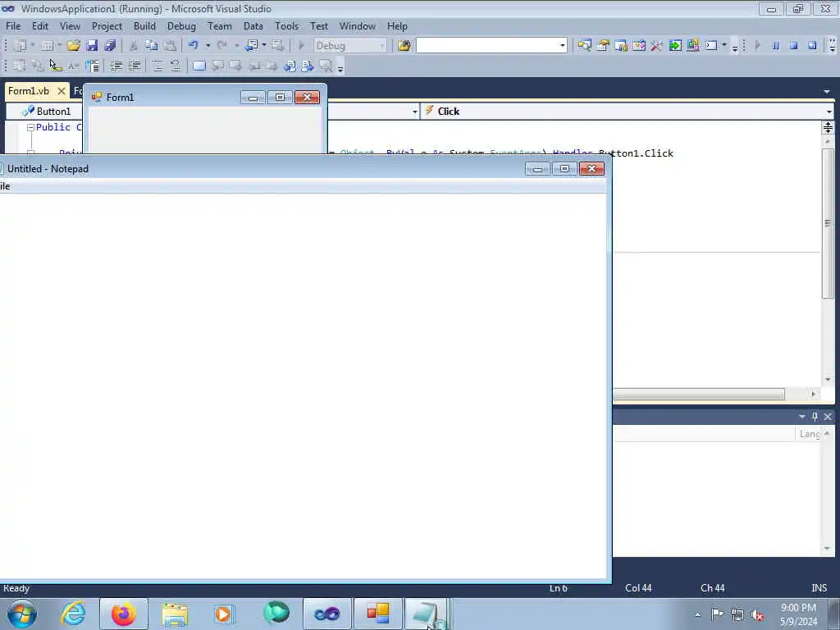The height and width of the screenshot is (630, 840).
Task: Open the code editor tab list dropdown arrow
Action: pos(827,92)
